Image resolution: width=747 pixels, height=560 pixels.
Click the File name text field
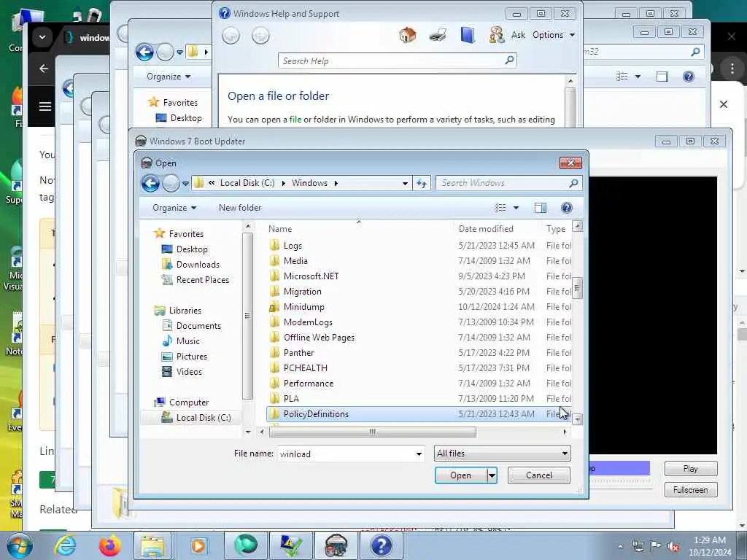[x=346, y=454]
